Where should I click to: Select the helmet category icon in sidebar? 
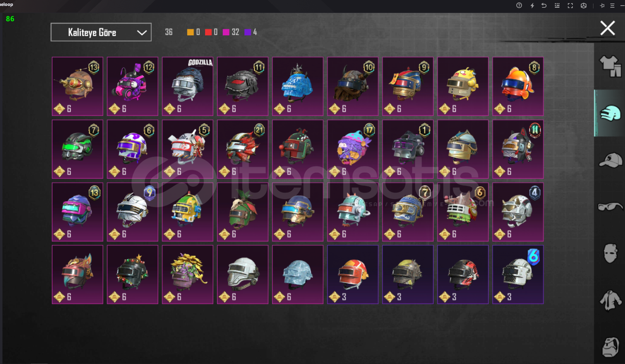tap(610, 113)
